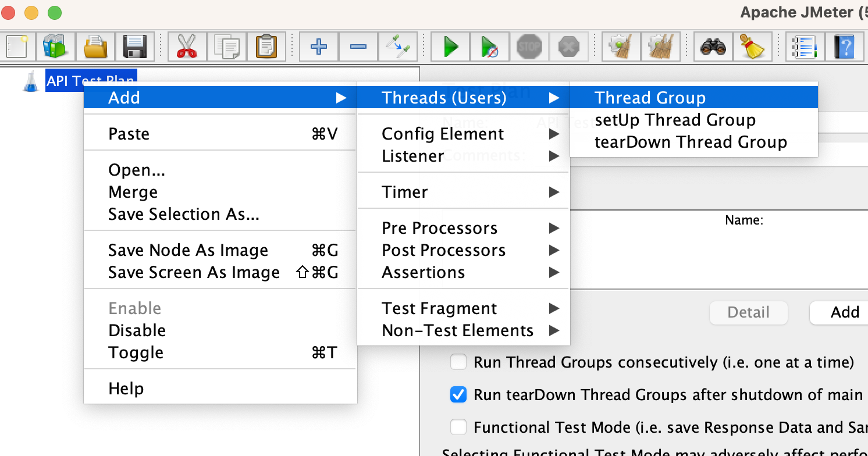Click the Help question mark icon
Image resolution: width=868 pixels, height=456 pixels.
(x=844, y=45)
